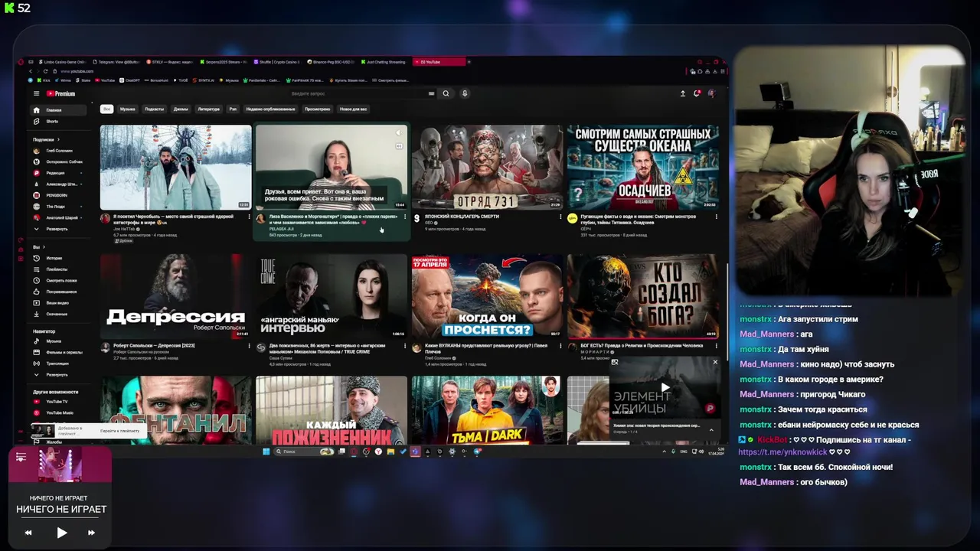Click the YouTube search magnifier button
This screenshot has width=980, height=551.
pyautogui.click(x=446, y=93)
